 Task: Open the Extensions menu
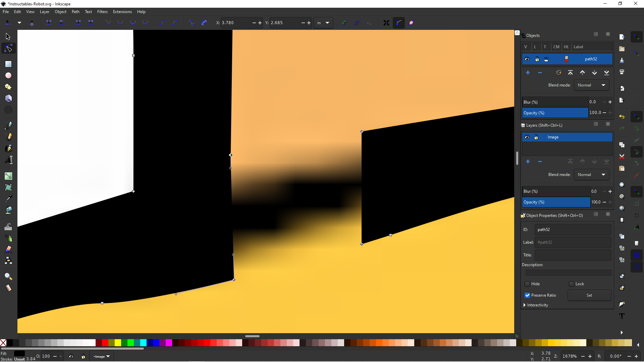coord(122,12)
